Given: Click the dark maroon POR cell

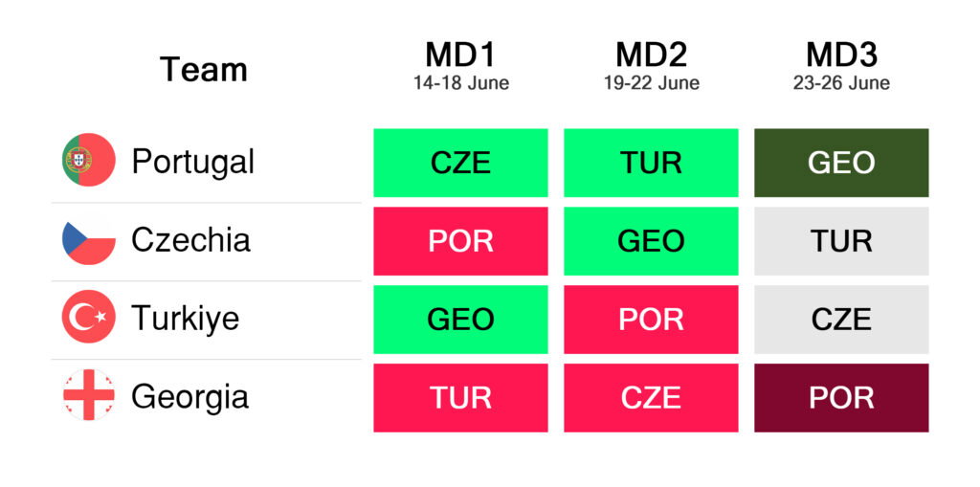Looking at the screenshot, I should pos(841,398).
